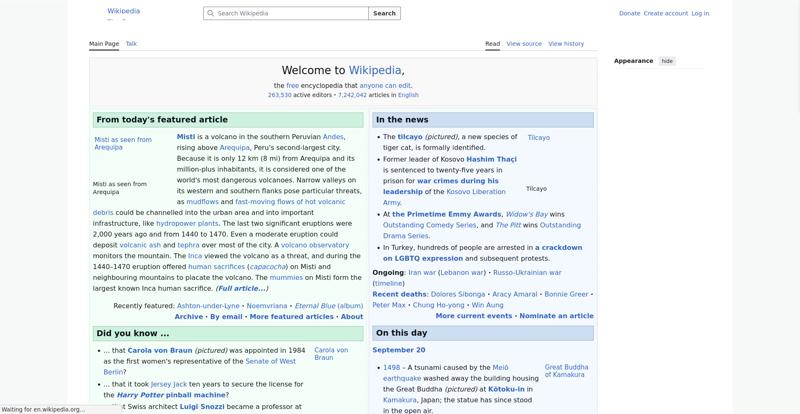The height and width of the screenshot is (414, 800).
Task: Follow the Inca link
Action: click(195, 256)
